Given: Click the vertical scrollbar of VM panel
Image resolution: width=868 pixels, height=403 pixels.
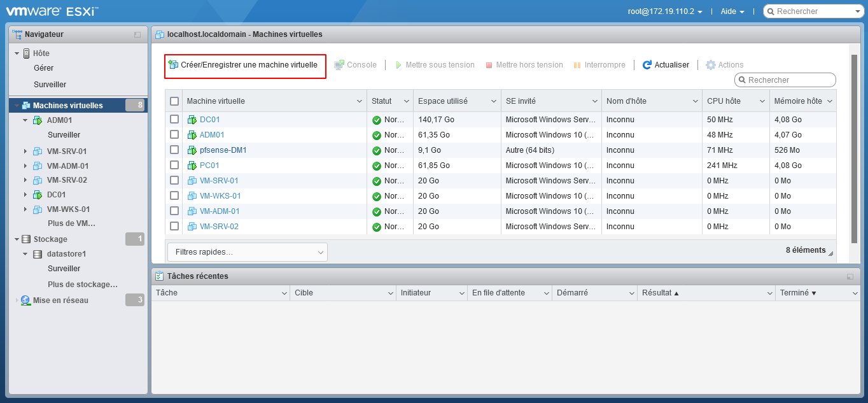Looking at the screenshot, I should pos(854,146).
